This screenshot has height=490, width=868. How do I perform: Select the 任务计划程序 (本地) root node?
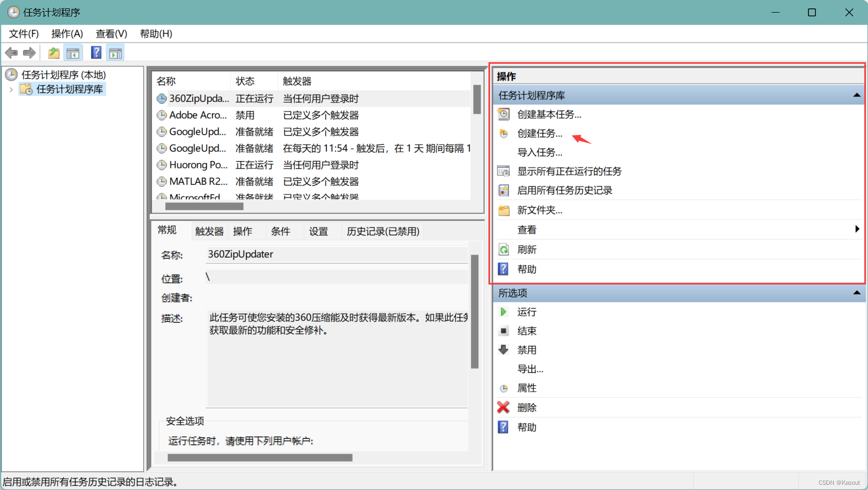64,75
